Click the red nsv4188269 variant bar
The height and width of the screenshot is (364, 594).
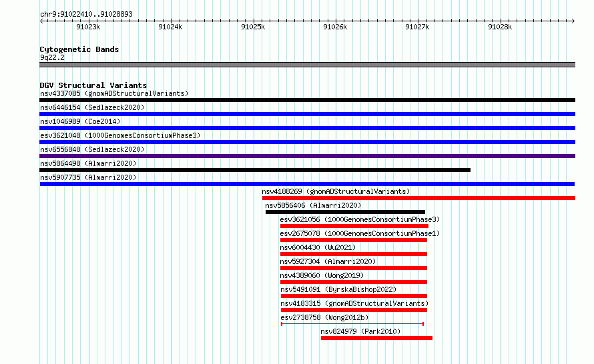point(418,198)
